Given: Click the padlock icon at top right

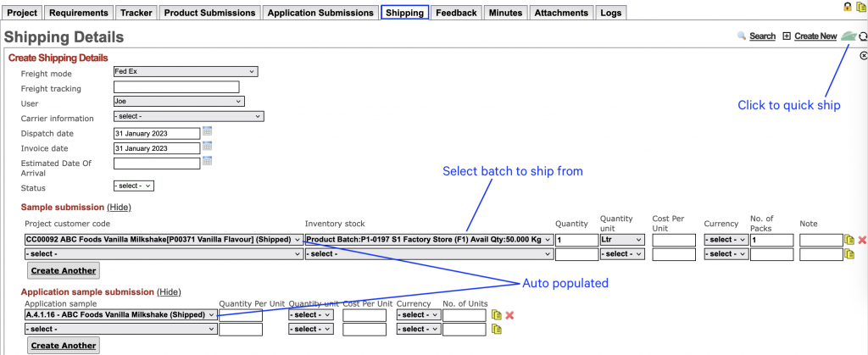Looking at the screenshot, I should tap(847, 7).
